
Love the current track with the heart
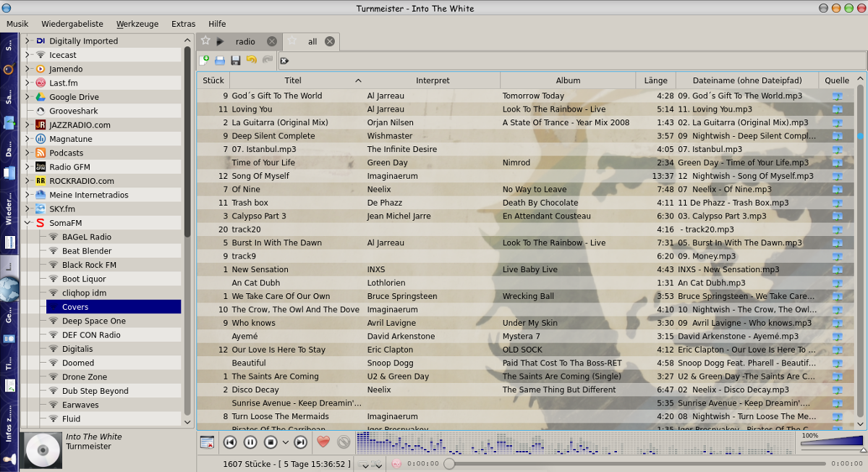point(323,442)
